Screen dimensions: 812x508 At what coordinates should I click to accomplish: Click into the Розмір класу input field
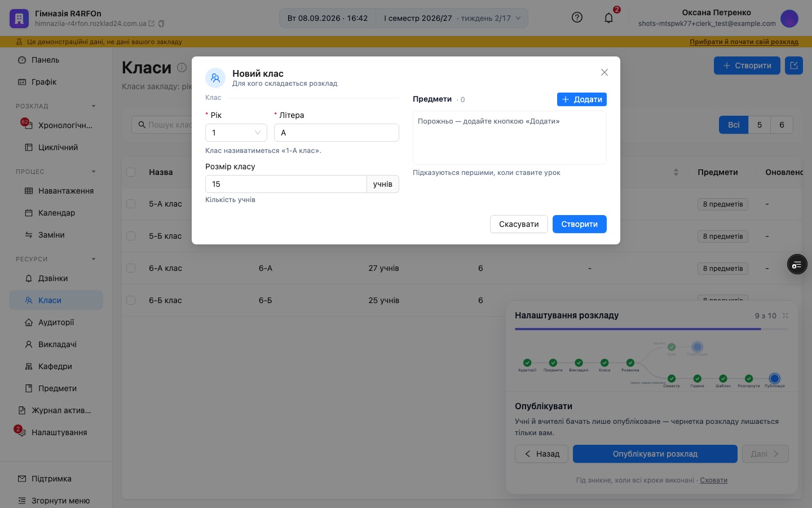[x=286, y=184]
